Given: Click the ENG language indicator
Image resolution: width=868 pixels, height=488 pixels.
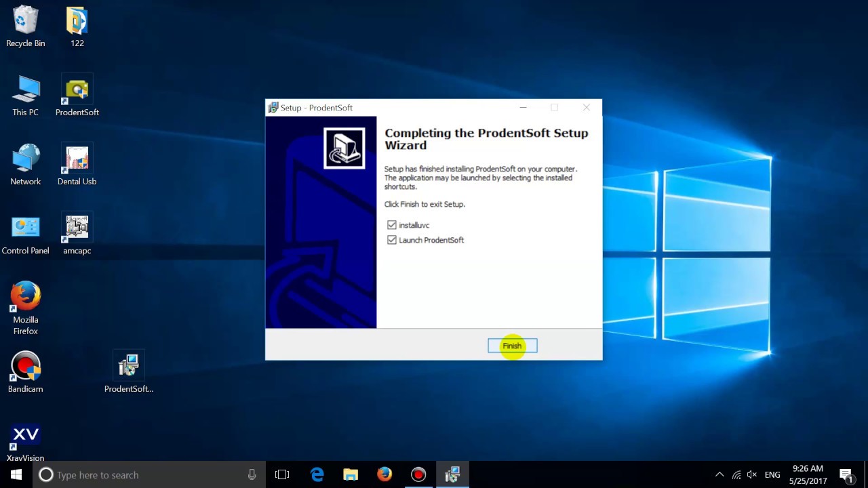Looking at the screenshot, I should pos(772,475).
